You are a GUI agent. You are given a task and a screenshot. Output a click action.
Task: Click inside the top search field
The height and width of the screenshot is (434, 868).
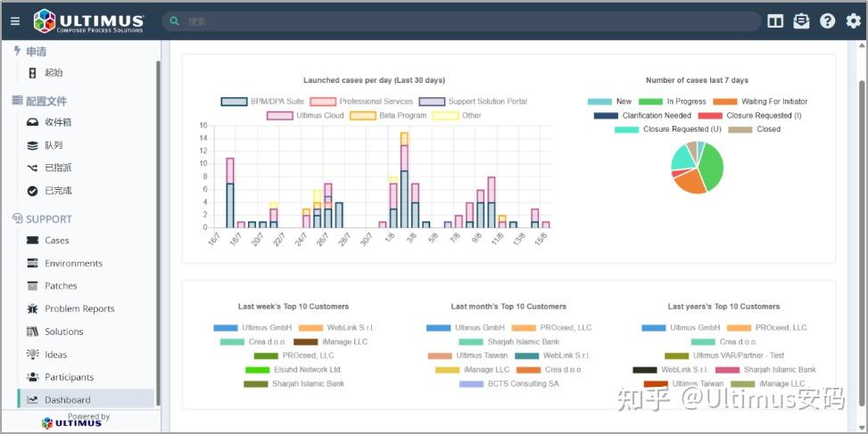click(x=462, y=21)
